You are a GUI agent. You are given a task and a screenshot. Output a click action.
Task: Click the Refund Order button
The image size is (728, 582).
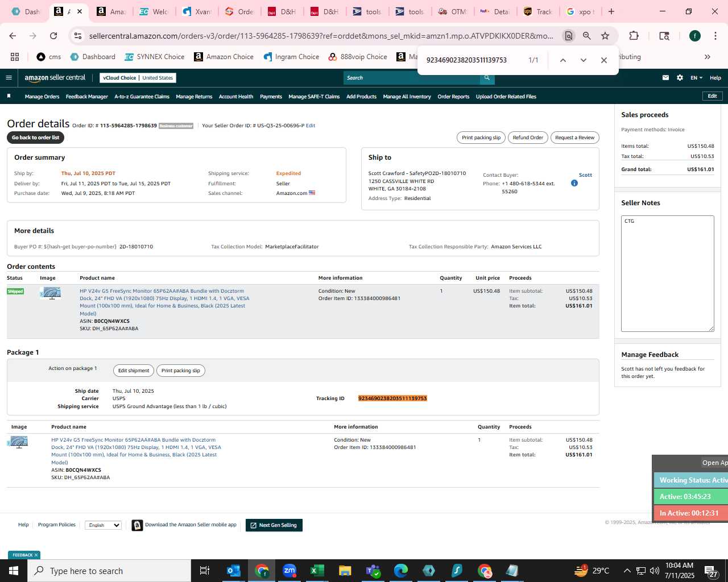click(x=528, y=138)
